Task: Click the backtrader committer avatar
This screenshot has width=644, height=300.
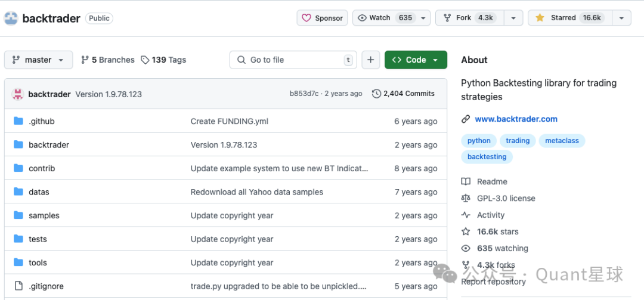Action: pyautogui.click(x=18, y=94)
